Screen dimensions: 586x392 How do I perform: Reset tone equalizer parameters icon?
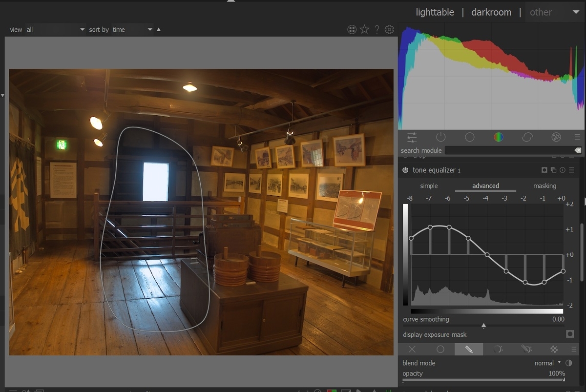point(562,170)
